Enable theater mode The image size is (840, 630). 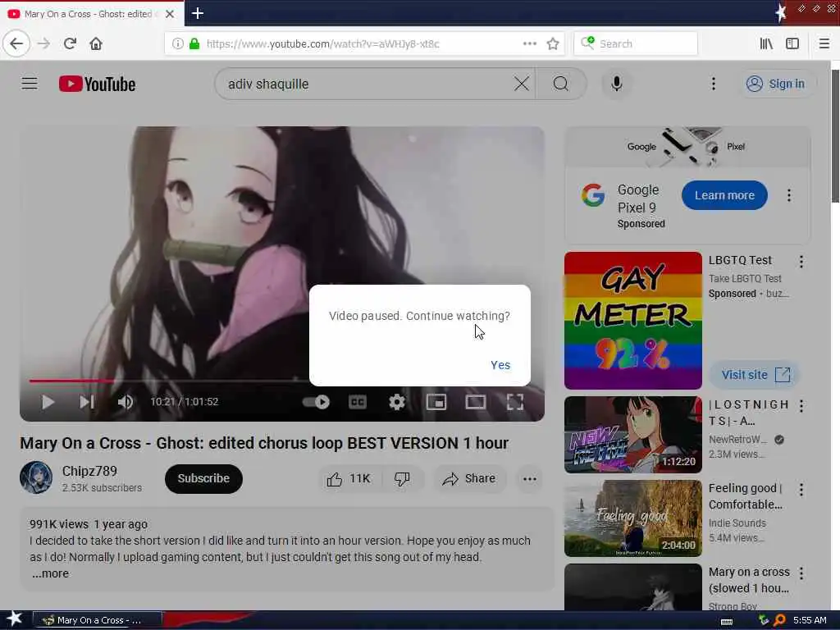tap(475, 402)
